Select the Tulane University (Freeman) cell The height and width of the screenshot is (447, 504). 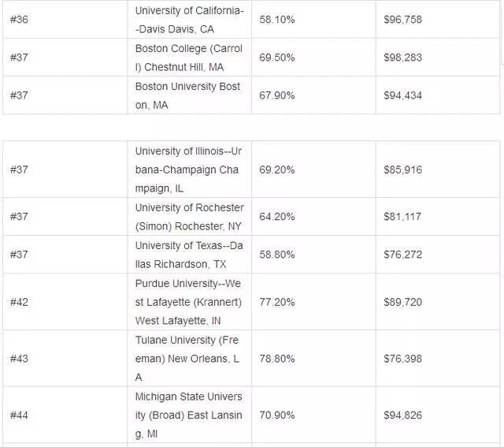point(189,359)
